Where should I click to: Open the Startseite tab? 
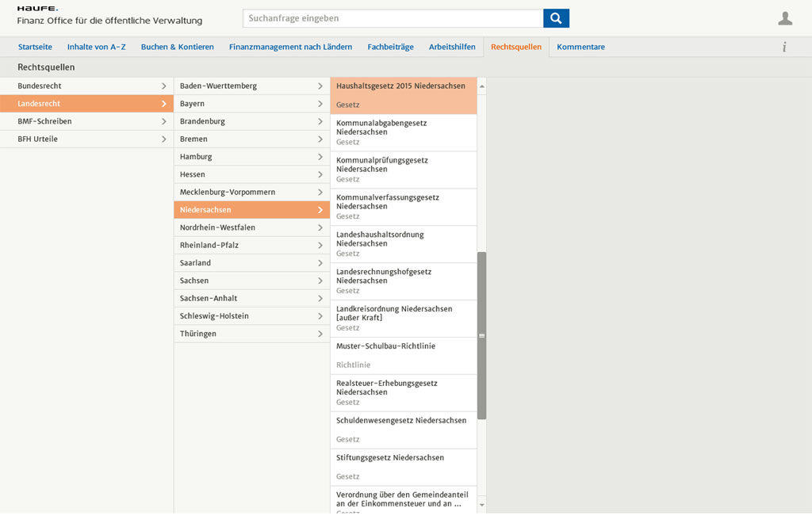point(35,47)
